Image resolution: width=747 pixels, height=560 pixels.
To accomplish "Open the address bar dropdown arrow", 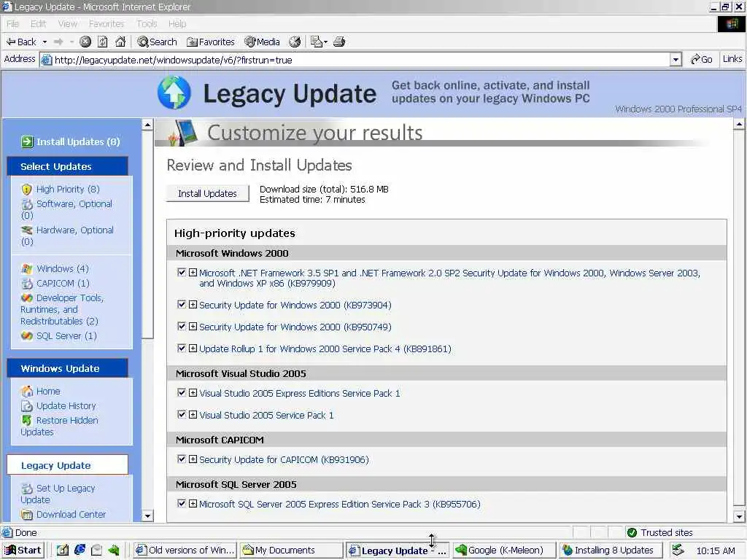I will click(676, 60).
